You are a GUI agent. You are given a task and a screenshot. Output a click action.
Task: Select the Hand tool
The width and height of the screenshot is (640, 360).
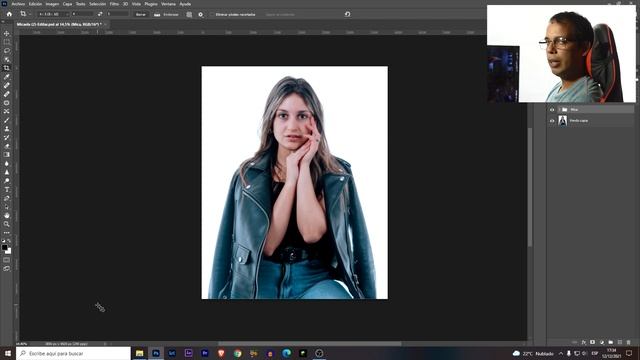point(7,215)
